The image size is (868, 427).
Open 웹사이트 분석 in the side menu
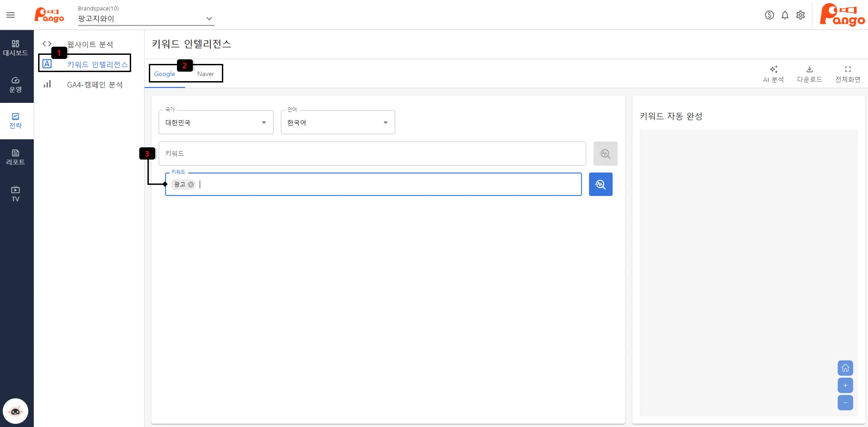[90, 44]
